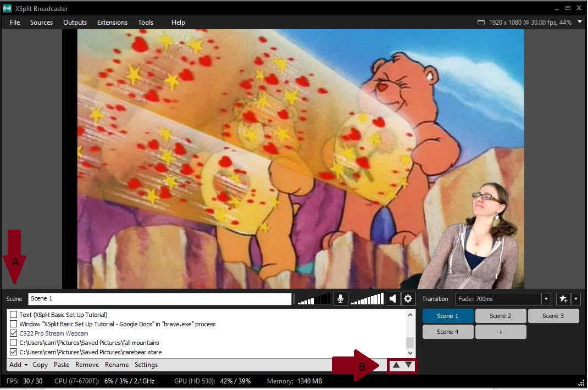Image resolution: width=588 pixels, height=390 pixels.
Task: Minimize the XSplit Broadcaster window
Action: click(x=557, y=8)
